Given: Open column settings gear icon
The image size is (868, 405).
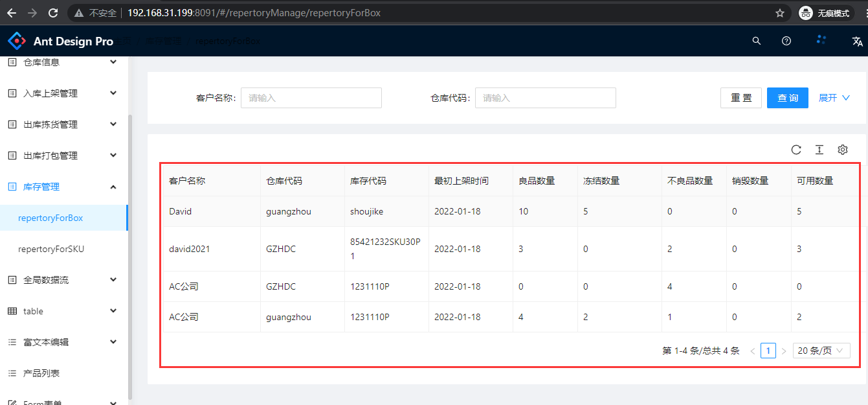Looking at the screenshot, I should (843, 150).
